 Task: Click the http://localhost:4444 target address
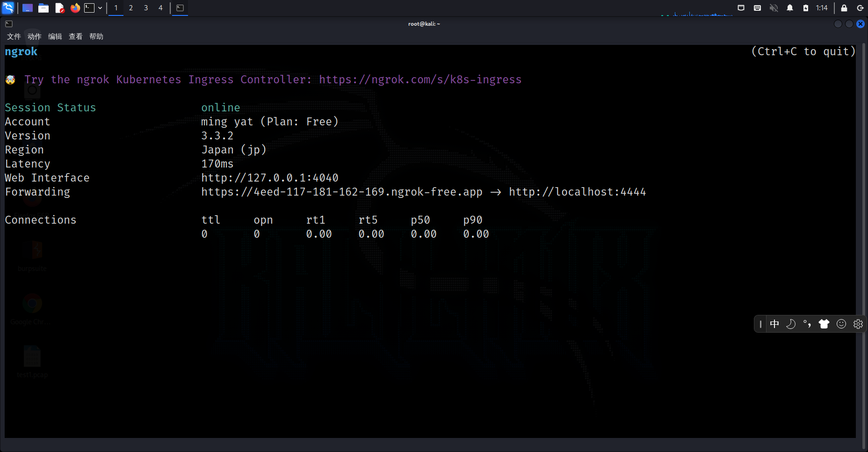pyautogui.click(x=578, y=192)
